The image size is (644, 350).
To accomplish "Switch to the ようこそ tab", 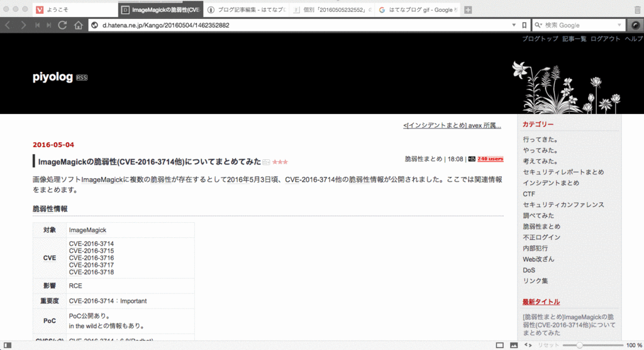I will coord(74,10).
